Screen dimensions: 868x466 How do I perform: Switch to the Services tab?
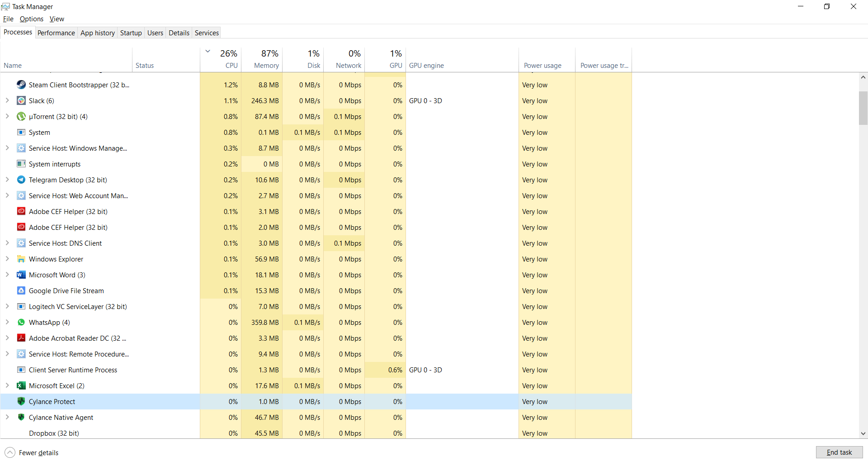tap(207, 33)
